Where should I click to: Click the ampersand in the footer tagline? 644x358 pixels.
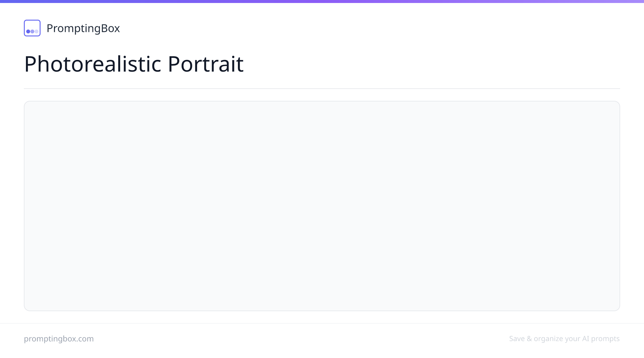click(529, 339)
